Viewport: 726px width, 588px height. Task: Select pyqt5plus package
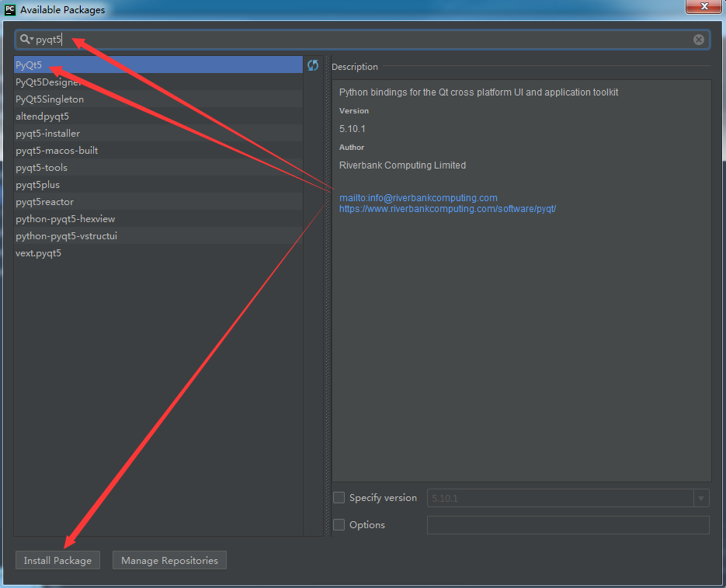click(x=158, y=185)
